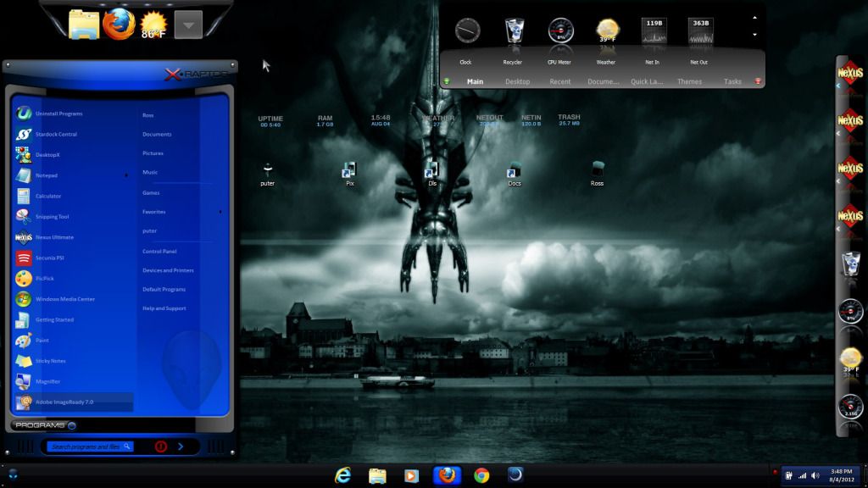The height and width of the screenshot is (488, 868).
Task: Open the shelf Weather icon showing 39°F
Action: coord(607,30)
